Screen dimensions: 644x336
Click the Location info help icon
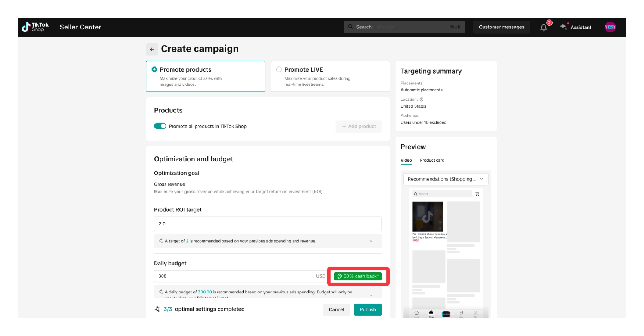pyautogui.click(x=422, y=99)
